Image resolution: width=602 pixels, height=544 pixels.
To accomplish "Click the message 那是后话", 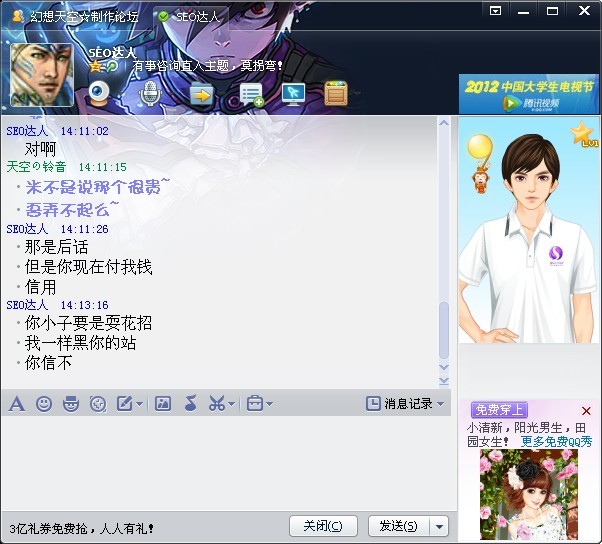I will click(x=56, y=247).
